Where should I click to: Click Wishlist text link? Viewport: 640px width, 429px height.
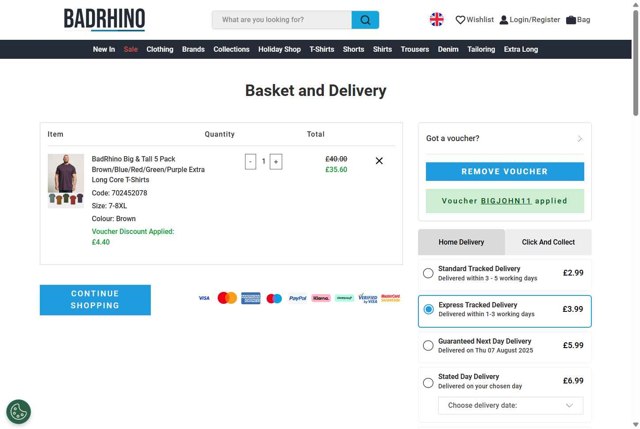pos(480,20)
